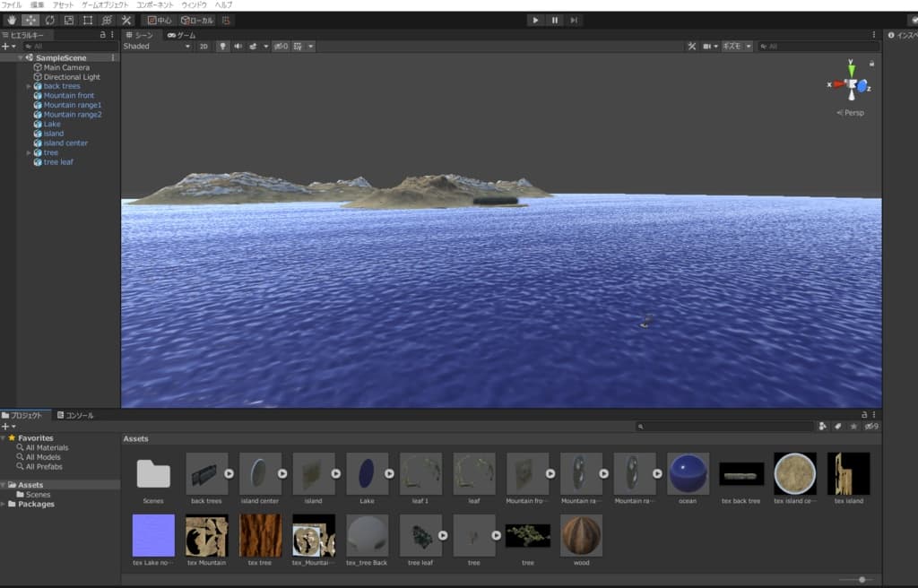Expand the back trees hierarchy item

[x=29, y=86]
